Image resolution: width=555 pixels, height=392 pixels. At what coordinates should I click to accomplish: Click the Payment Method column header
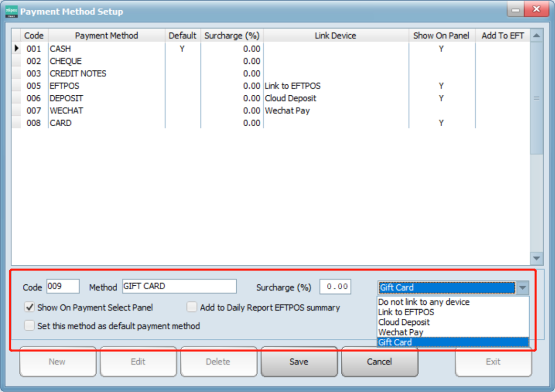coord(106,36)
